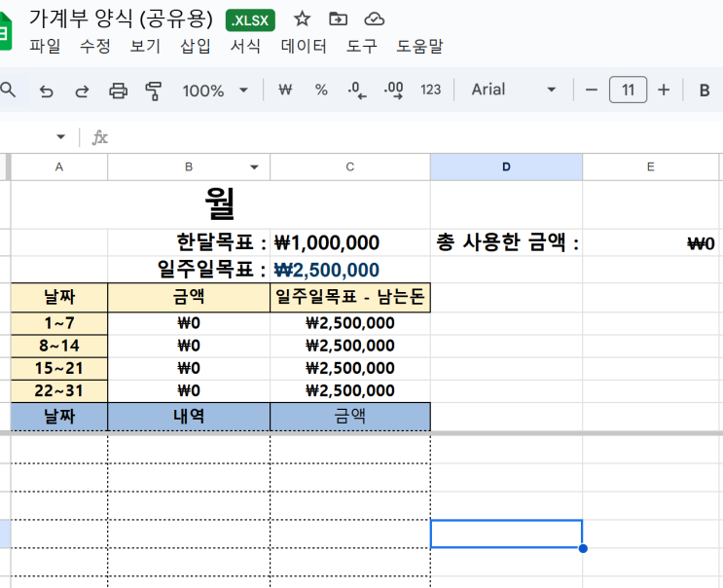Select the 1~7 date cell
This screenshot has height=588, width=723.
59,323
